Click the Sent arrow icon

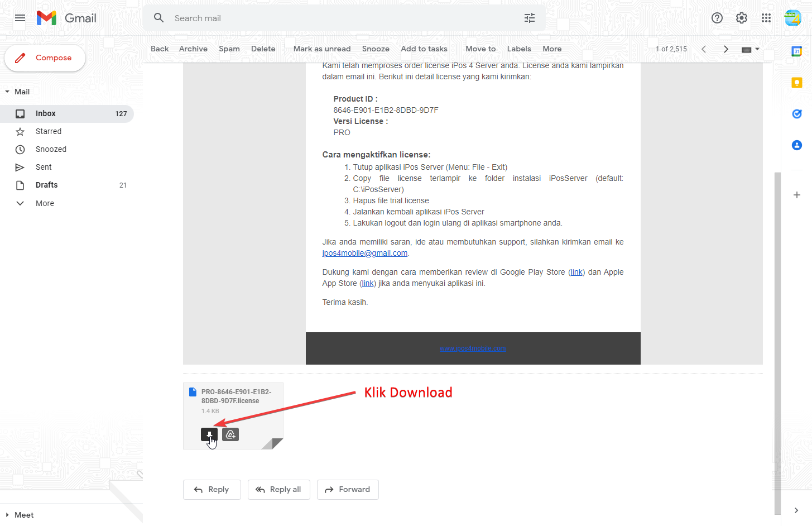pos(20,168)
